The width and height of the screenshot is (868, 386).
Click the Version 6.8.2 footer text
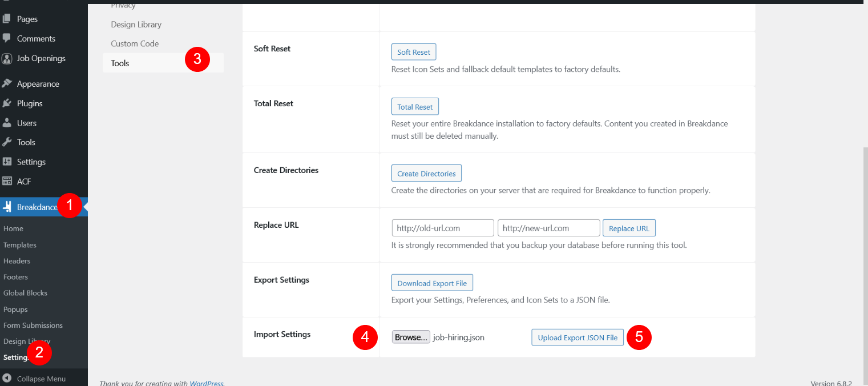[831, 383]
